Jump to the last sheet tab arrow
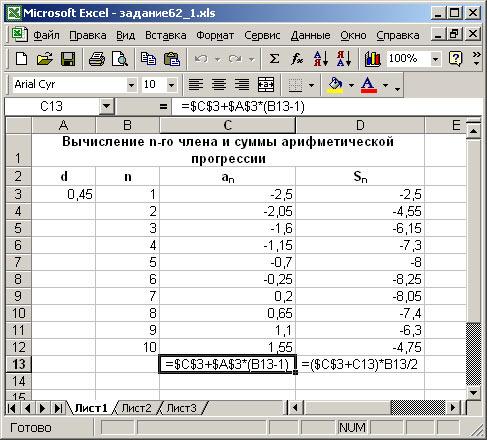The image size is (487, 440). (x=58, y=408)
